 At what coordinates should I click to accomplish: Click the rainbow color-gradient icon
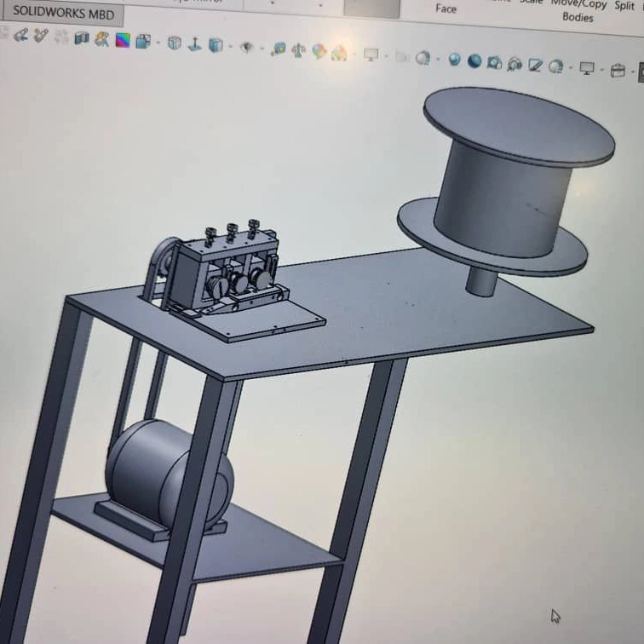coord(123,40)
